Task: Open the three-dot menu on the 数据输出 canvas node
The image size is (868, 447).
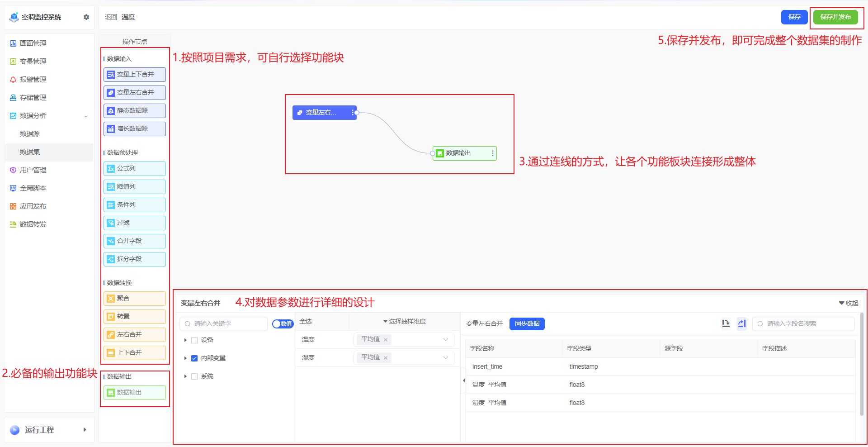Action: click(x=493, y=153)
